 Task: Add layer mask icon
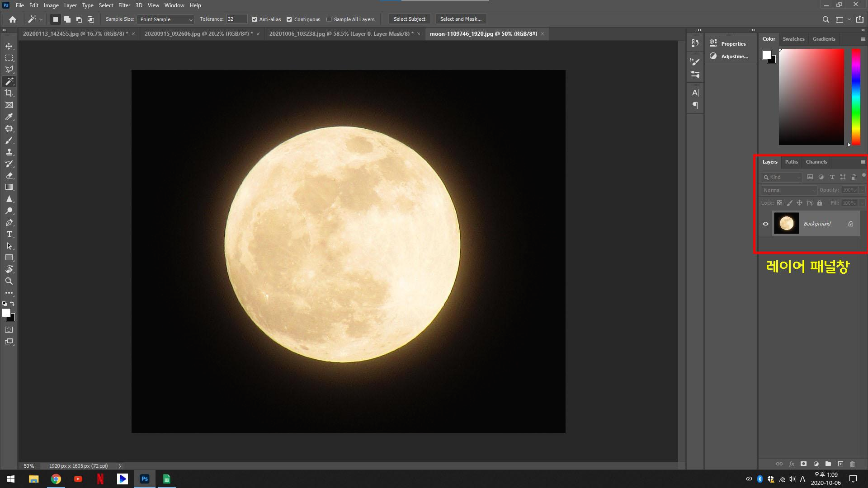pyautogui.click(x=803, y=464)
